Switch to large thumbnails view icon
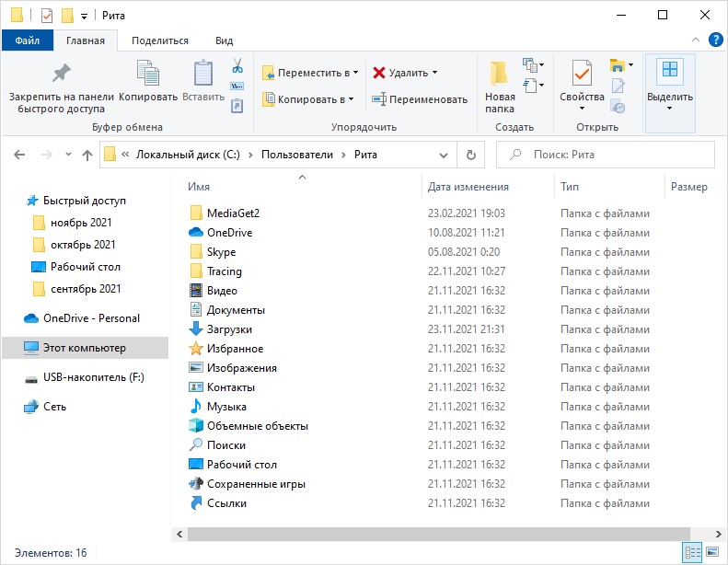The height and width of the screenshot is (565, 728). [712, 552]
